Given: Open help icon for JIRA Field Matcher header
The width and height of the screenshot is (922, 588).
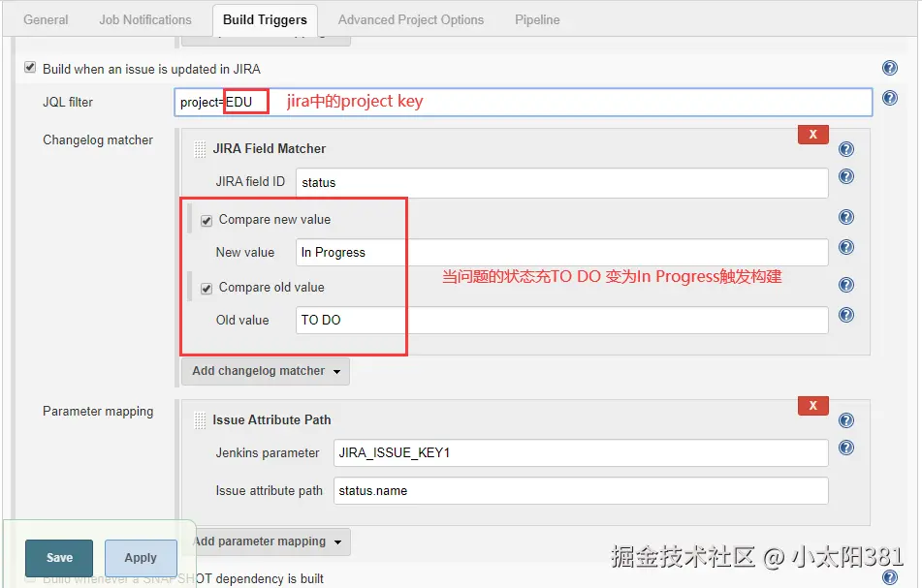Looking at the screenshot, I should pyautogui.click(x=846, y=149).
